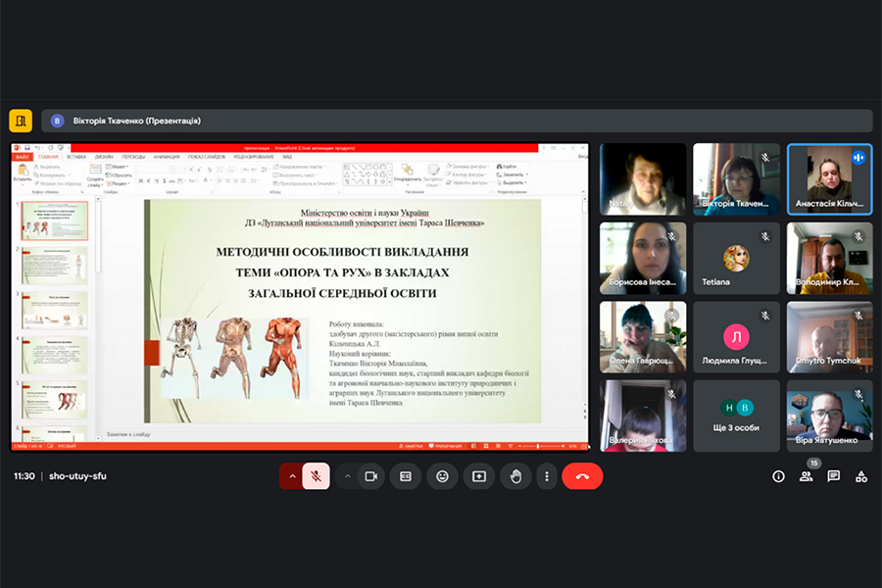The width and height of the screenshot is (882, 588).
Task: Turn on closed captions
Action: click(x=406, y=476)
